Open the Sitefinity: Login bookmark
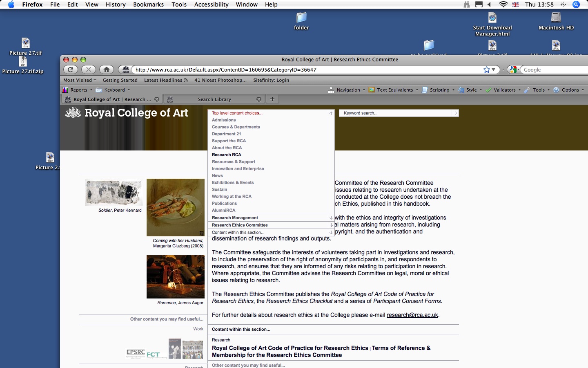This screenshot has width=588, height=368. point(271,80)
